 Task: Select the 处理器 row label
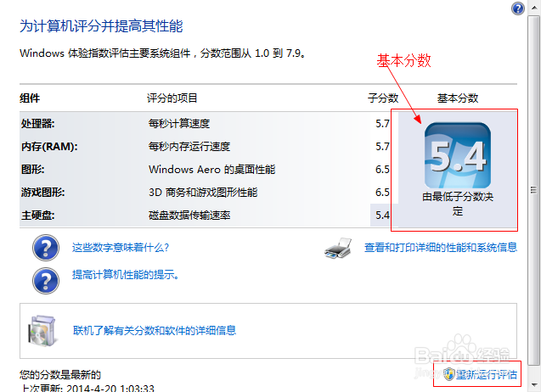37,123
